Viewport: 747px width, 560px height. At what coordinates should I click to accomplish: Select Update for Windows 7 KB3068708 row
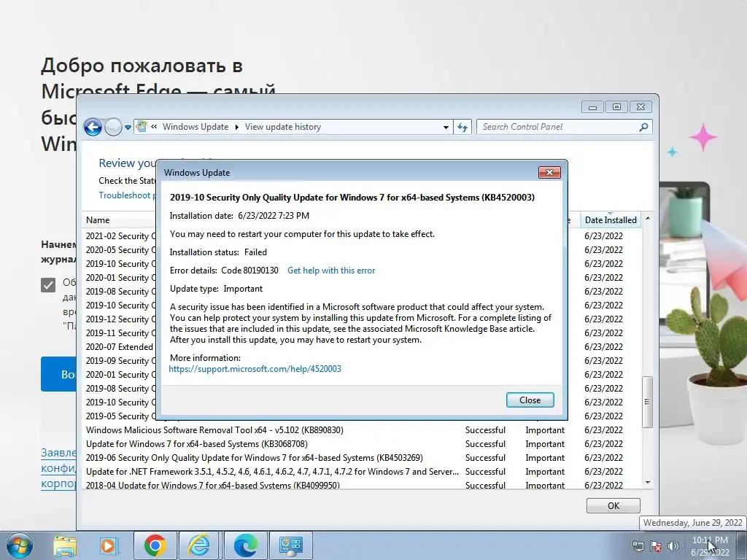tap(362, 444)
